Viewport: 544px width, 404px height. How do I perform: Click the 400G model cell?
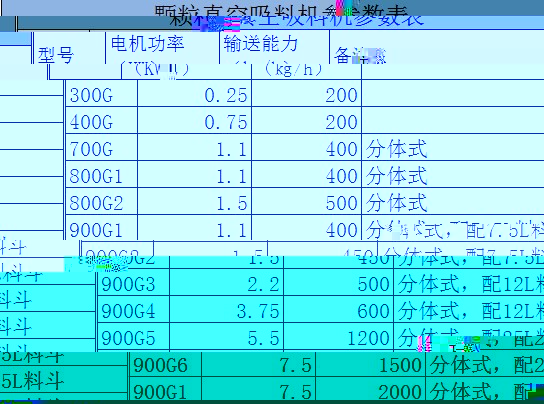[102, 120]
